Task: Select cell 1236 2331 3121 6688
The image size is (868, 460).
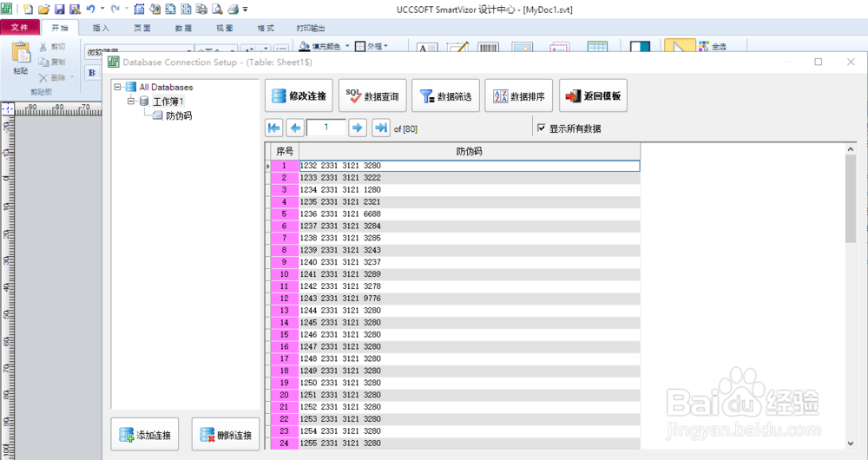Action: coord(470,214)
